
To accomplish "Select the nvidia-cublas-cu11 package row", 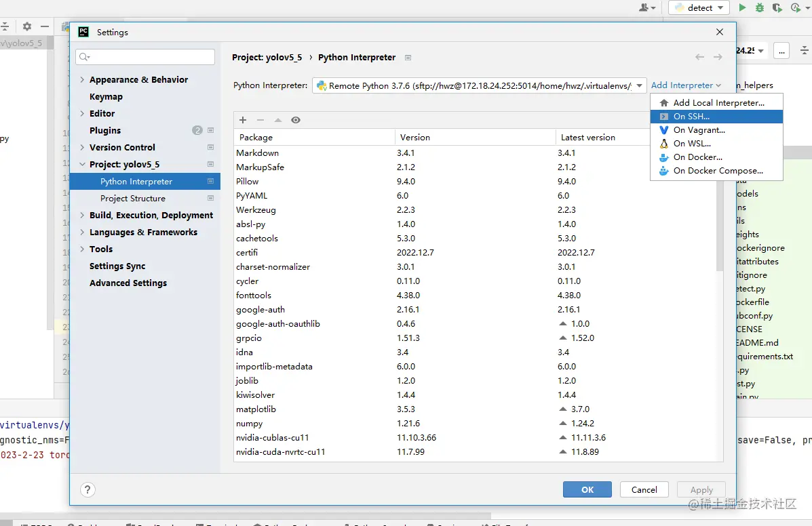I will click(x=475, y=438).
